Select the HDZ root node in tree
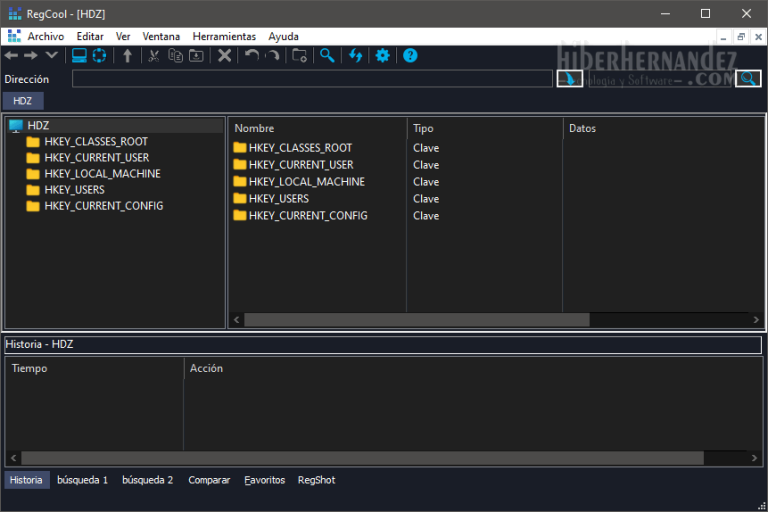The image size is (768, 512). pyautogui.click(x=38, y=125)
